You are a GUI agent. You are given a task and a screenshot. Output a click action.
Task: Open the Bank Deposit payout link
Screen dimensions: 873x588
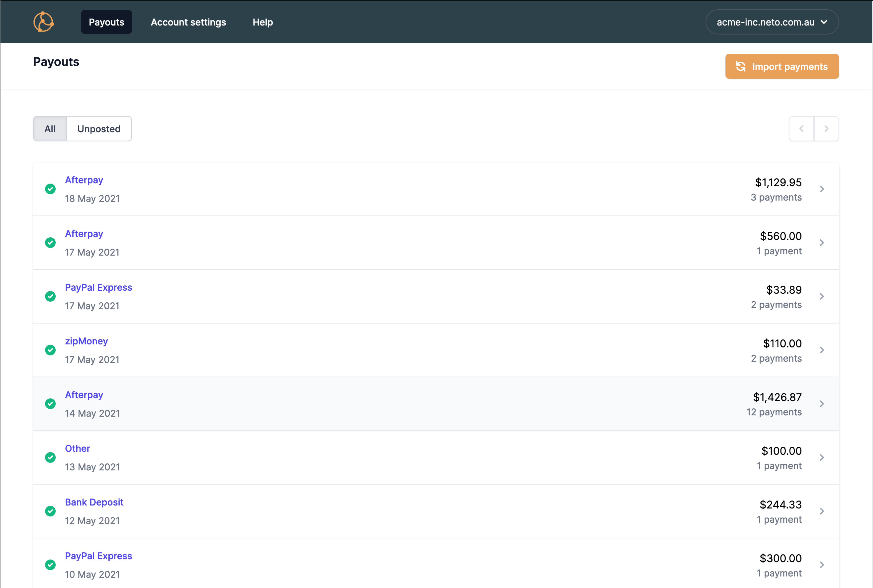[94, 502]
